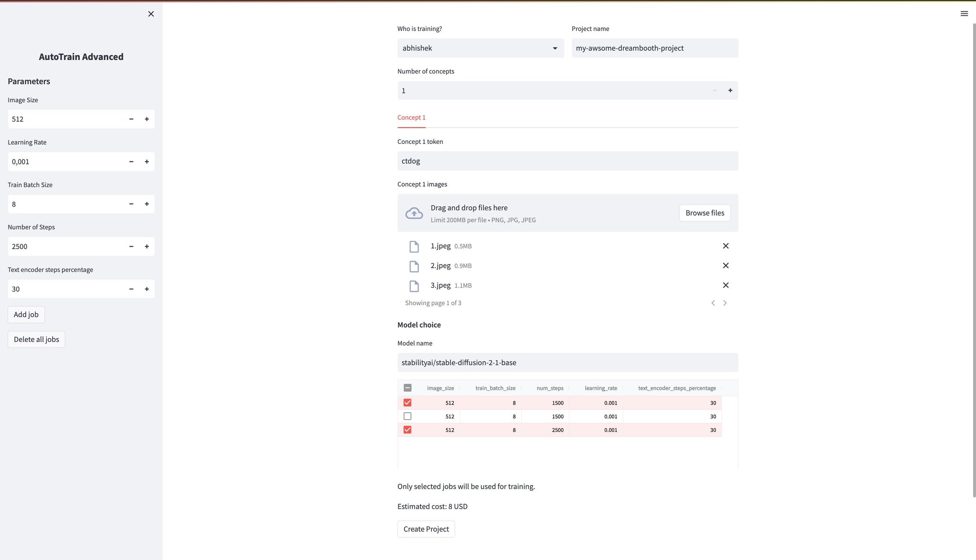Go to previous page of uploaded files
Screen dimensions: 976x560
[x=713, y=303]
